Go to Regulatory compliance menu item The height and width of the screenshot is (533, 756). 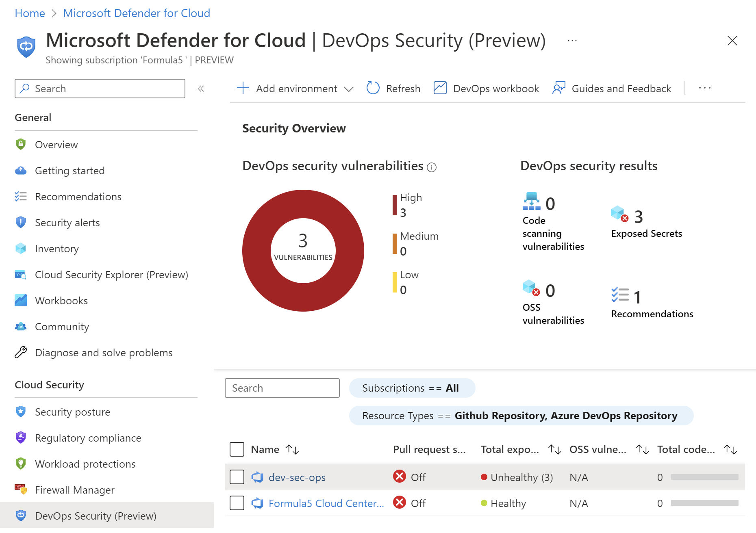coord(88,438)
